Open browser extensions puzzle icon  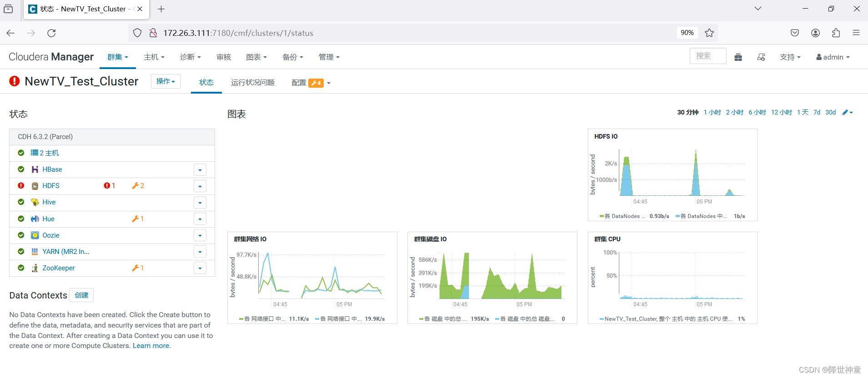(x=836, y=33)
